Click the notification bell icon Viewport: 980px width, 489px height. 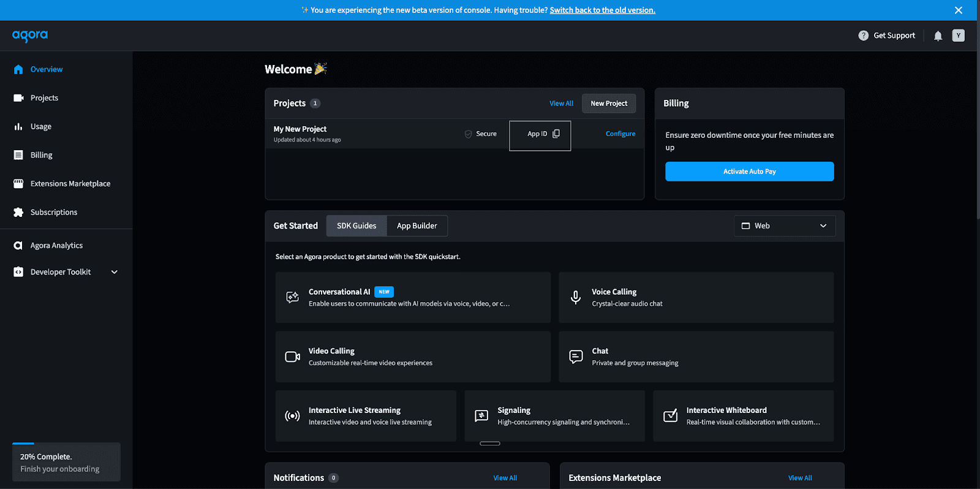pyautogui.click(x=938, y=36)
